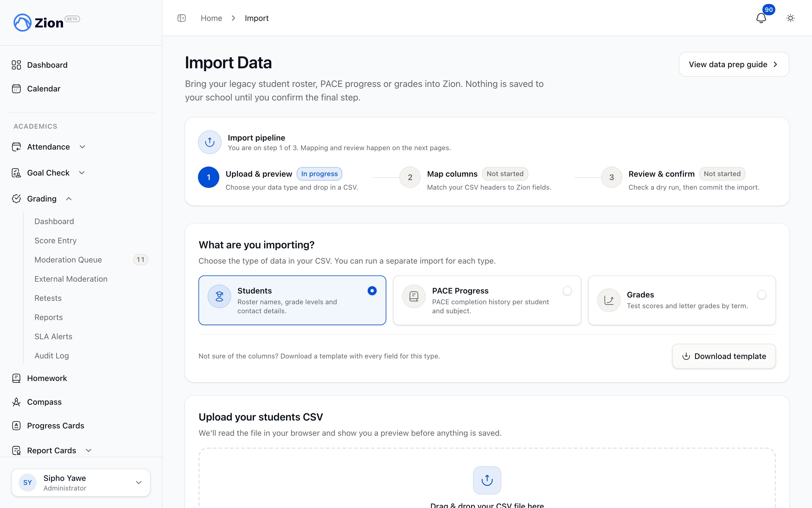
Task: Click View data prep guide button
Action: tap(734, 64)
